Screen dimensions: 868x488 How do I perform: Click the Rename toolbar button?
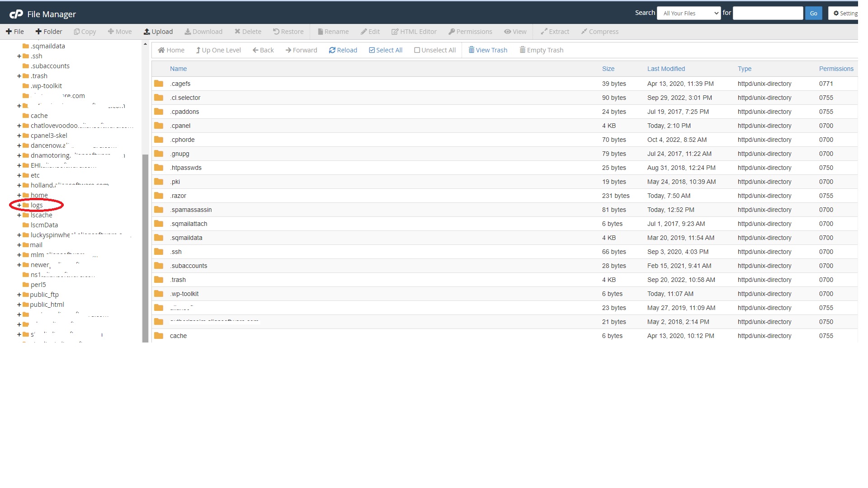333,32
